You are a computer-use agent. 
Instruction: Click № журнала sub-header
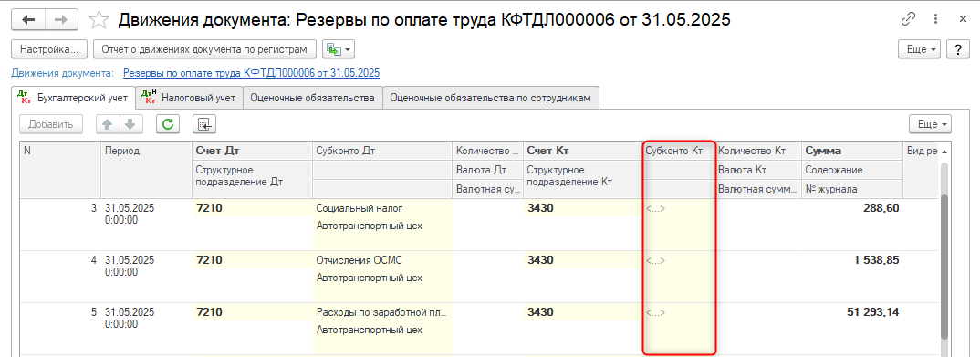tap(852, 188)
